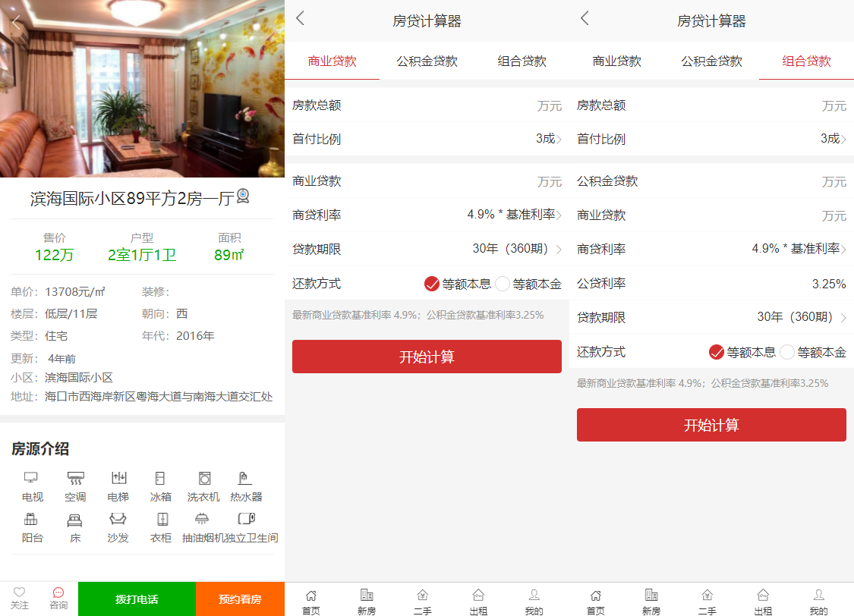
Task: Open 二手 in the commercial-loan screen's bottom bar
Action: (x=423, y=602)
